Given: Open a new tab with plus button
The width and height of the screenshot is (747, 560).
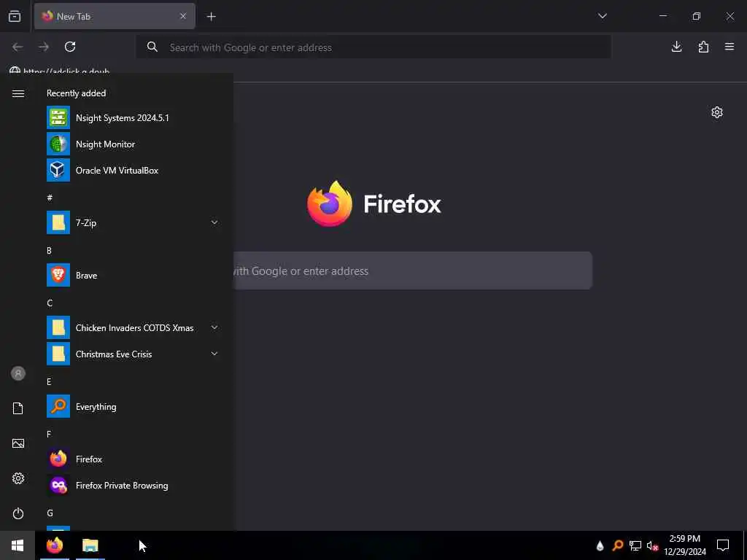Looking at the screenshot, I should coord(211,17).
